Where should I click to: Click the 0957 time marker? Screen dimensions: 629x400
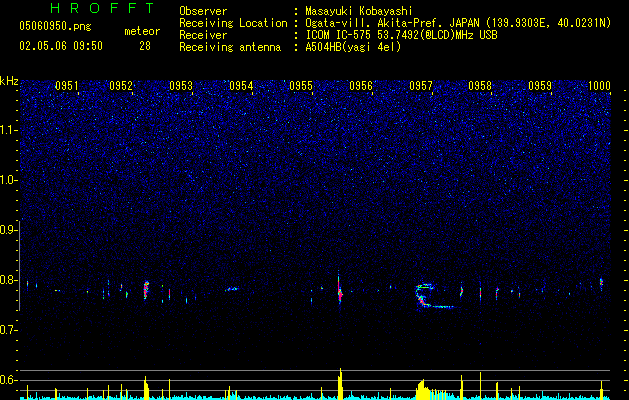[x=421, y=86]
